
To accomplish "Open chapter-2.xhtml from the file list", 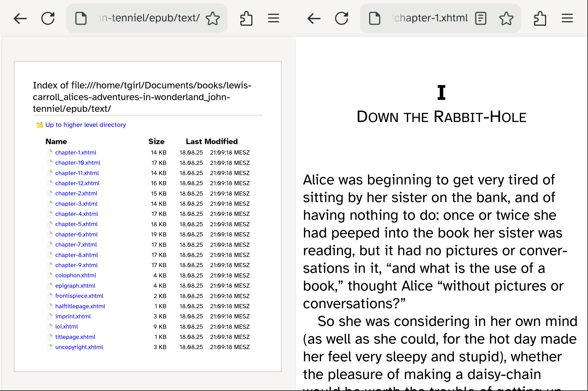I will pyautogui.click(x=76, y=193).
